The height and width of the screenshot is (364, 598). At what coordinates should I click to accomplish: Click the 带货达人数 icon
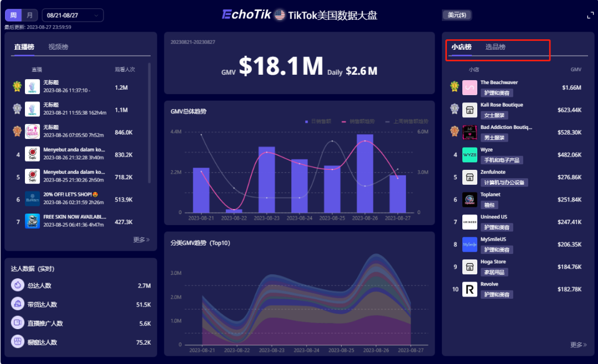(18, 304)
